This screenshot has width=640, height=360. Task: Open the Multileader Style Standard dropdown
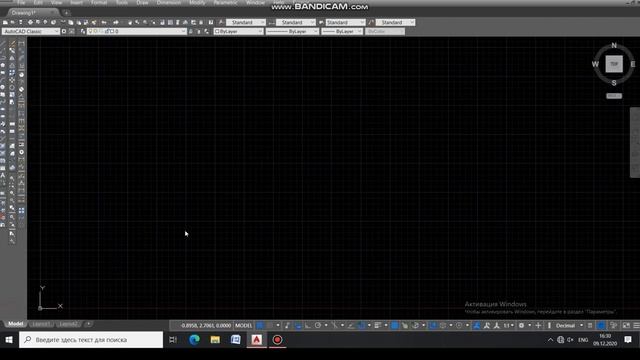click(x=396, y=22)
